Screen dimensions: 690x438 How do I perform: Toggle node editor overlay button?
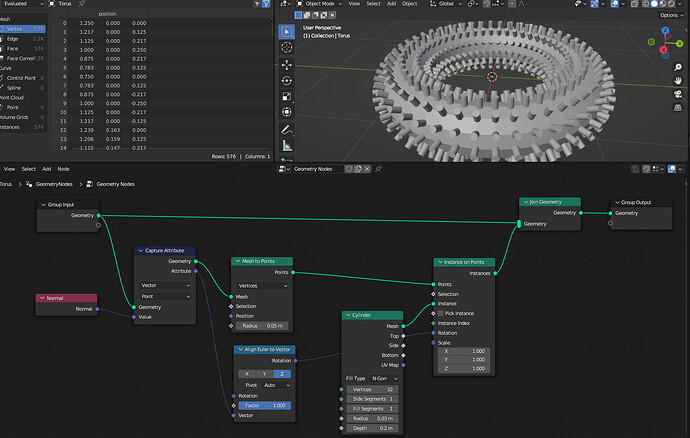point(672,169)
